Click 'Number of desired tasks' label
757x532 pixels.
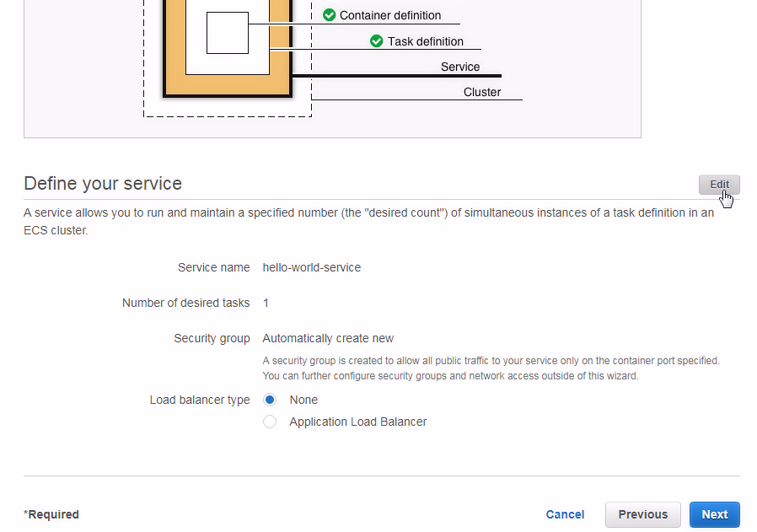point(185,303)
